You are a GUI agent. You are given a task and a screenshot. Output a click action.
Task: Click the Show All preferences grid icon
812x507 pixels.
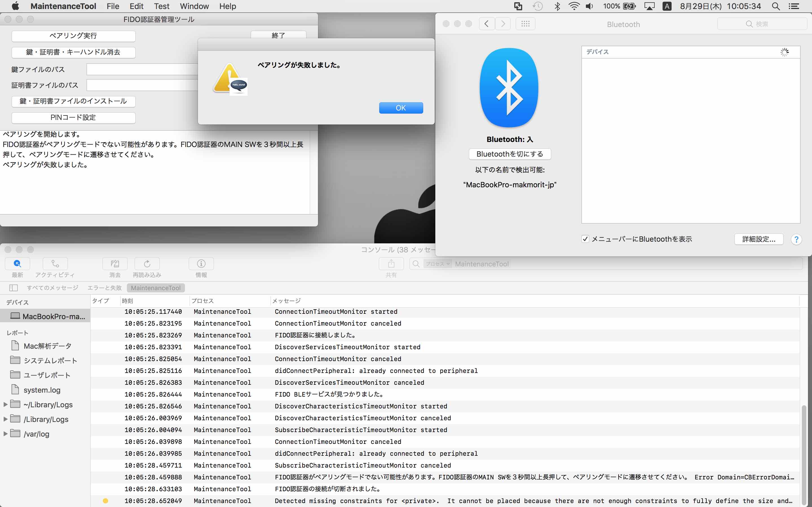pos(525,23)
